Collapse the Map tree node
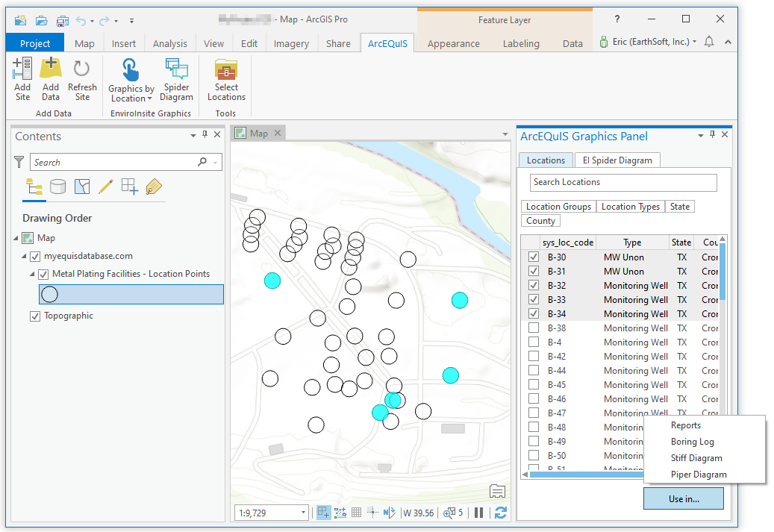The image size is (774, 532). 16,238
